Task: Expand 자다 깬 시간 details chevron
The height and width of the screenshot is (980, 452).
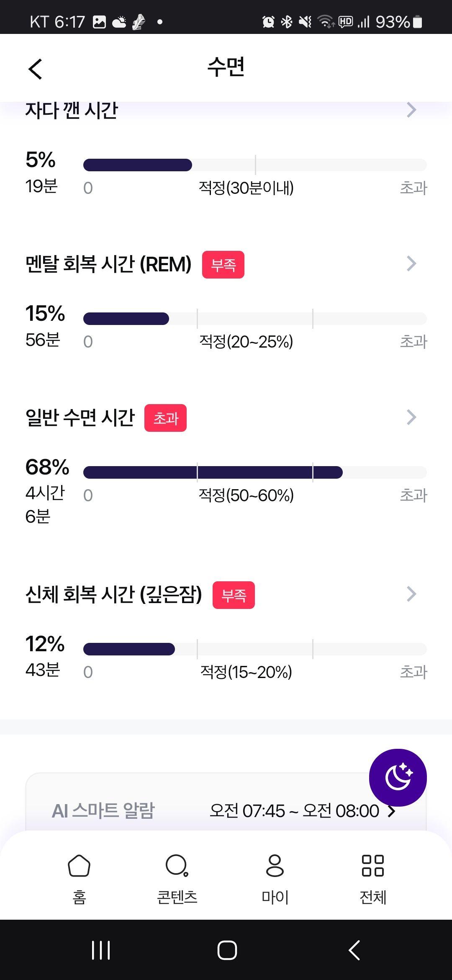Action: [411, 110]
